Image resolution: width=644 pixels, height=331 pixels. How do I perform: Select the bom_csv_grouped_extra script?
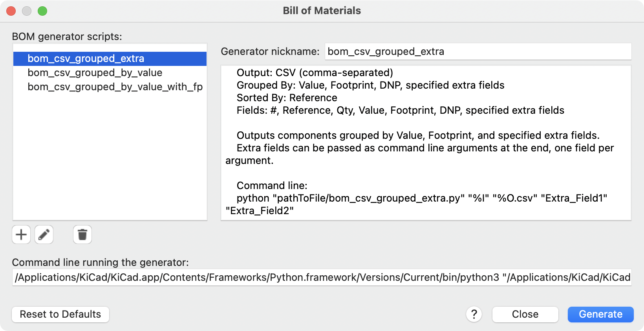pyautogui.click(x=86, y=58)
